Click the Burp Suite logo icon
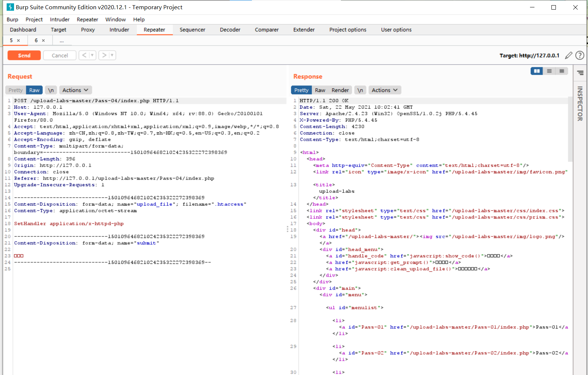The width and height of the screenshot is (588, 375). (x=10, y=7)
